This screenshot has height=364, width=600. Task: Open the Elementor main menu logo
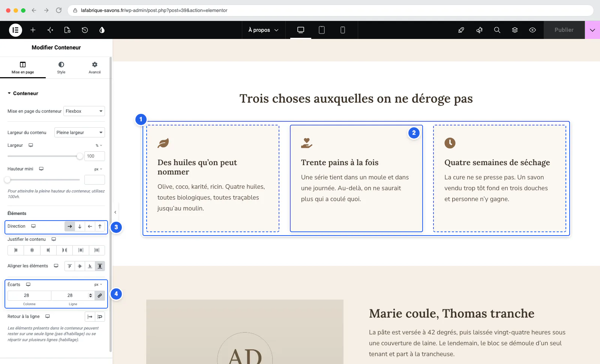15,30
